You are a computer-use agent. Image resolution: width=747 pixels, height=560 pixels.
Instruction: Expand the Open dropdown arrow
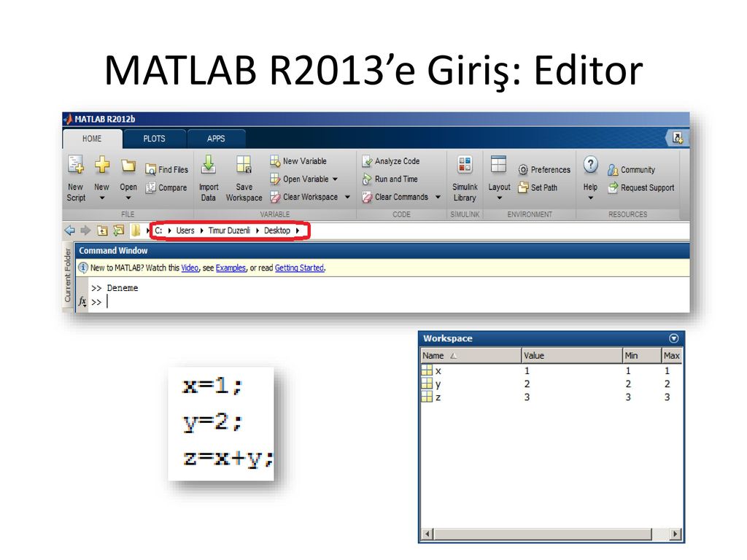tap(128, 198)
